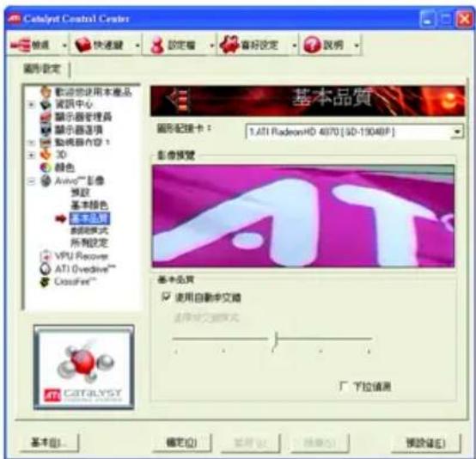Click the ATI logo in the title bar
Image resolution: width=476 pixels, height=459 pixels.
(15, 19)
